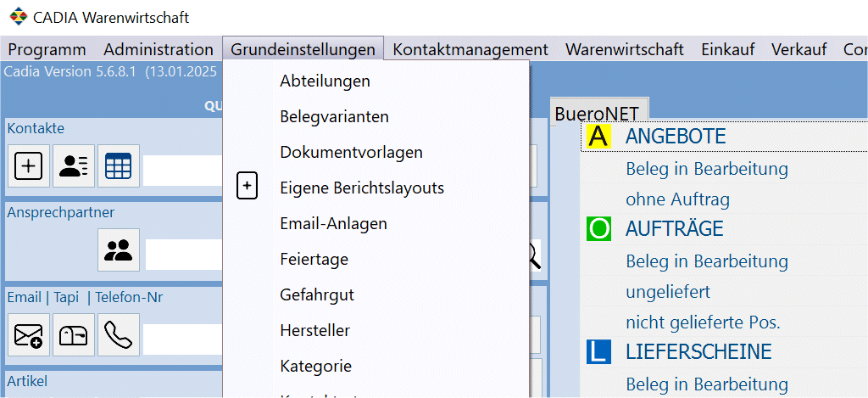Open the LIEFERSCHEINE heading link
The height and width of the screenshot is (398, 868).
click(698, 351)
